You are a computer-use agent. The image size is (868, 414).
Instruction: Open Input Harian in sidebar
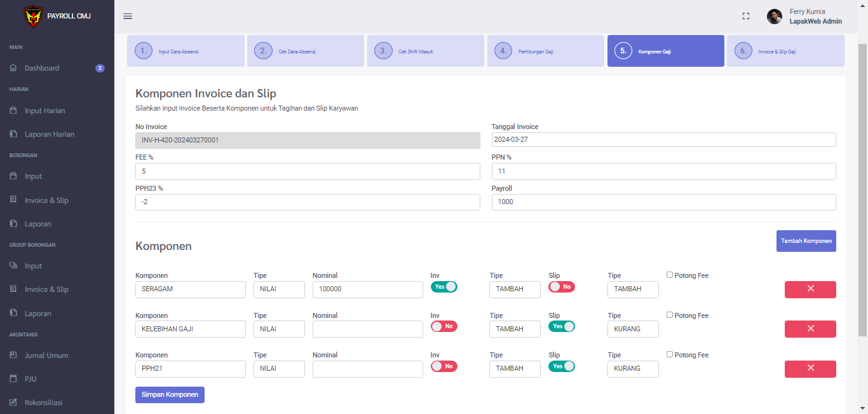point(44,111)
